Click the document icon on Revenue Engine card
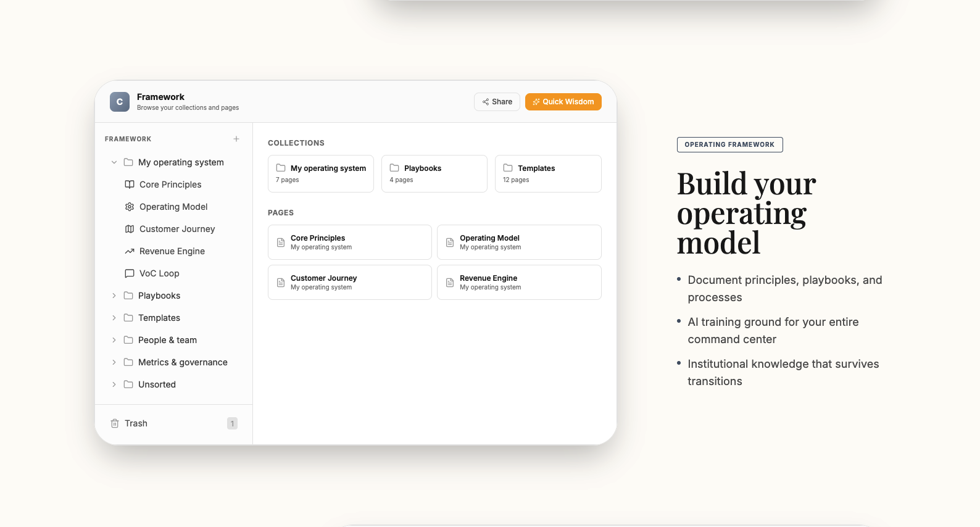980x527 pixels. coord(450,283)
